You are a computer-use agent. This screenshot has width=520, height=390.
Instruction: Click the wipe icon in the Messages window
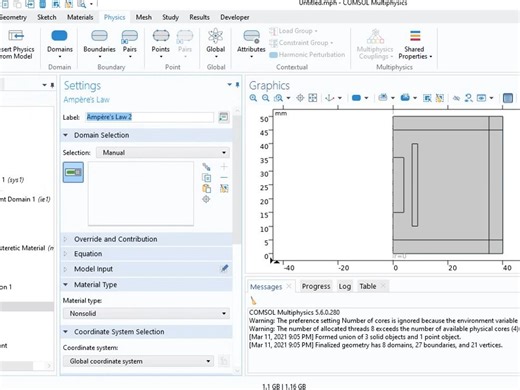(253, 301)
